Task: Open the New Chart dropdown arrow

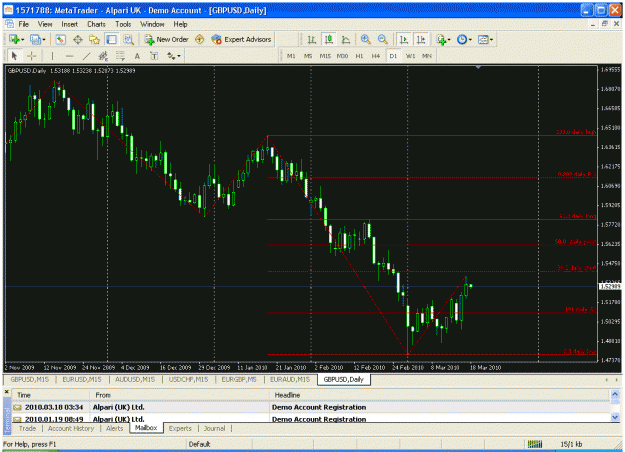Action: point(22,40)
